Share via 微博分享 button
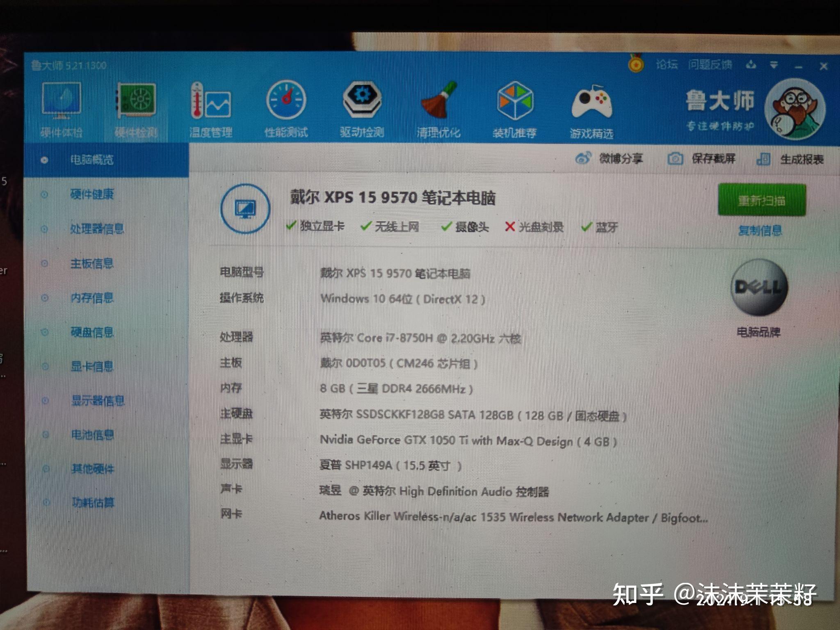 609,158
